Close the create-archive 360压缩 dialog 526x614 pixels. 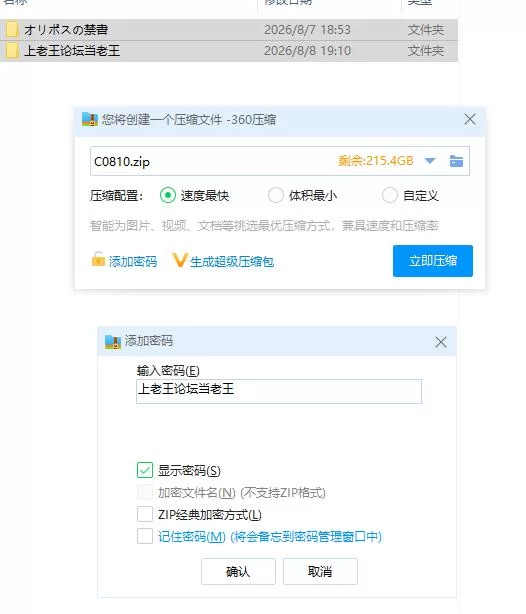470,119
